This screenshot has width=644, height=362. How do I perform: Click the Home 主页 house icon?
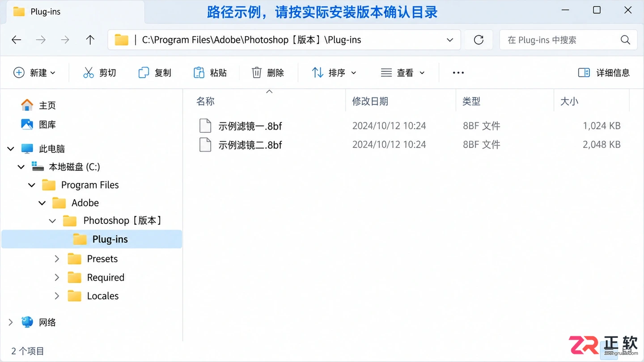[27, 105]
